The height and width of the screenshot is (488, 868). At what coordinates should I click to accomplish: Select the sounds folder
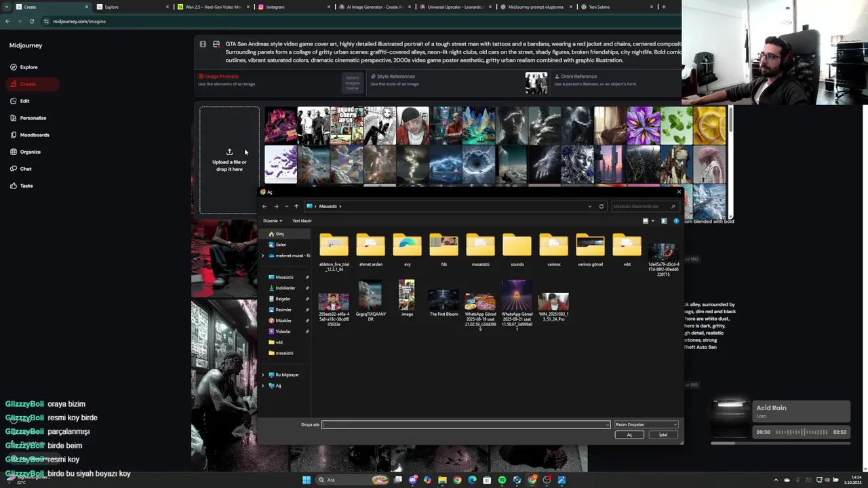[x=517, y=249]
